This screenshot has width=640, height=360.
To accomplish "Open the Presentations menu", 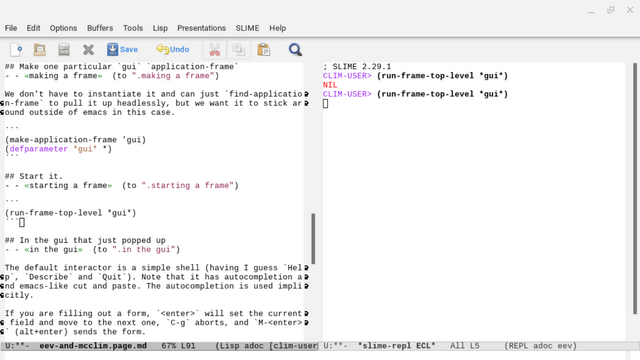I will point(202,28).
